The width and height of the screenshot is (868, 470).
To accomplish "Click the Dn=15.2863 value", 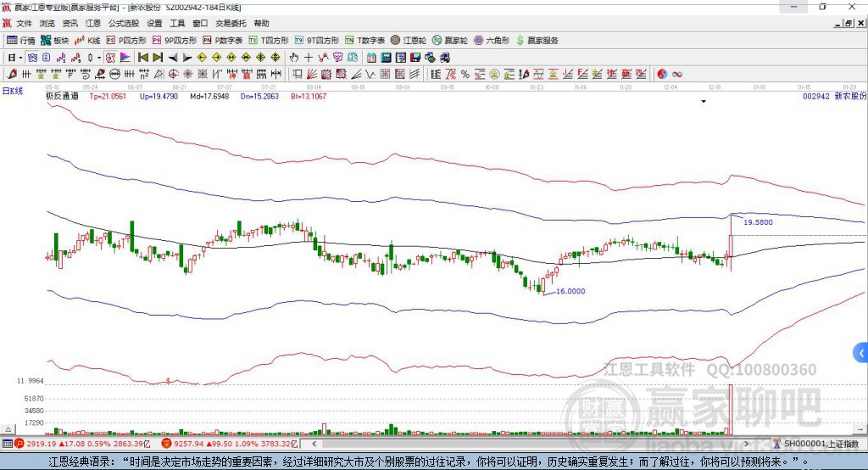I will [259, 96].
